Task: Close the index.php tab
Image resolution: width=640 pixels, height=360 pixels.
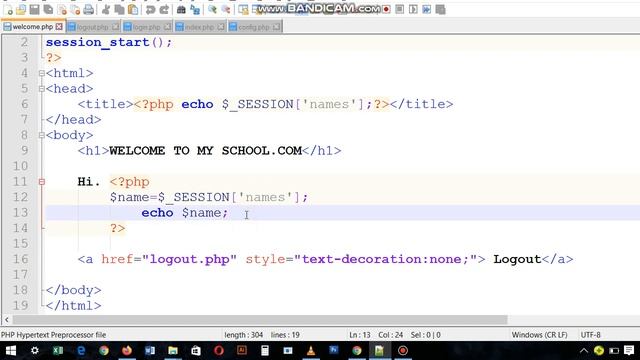Action: [221, 27]
